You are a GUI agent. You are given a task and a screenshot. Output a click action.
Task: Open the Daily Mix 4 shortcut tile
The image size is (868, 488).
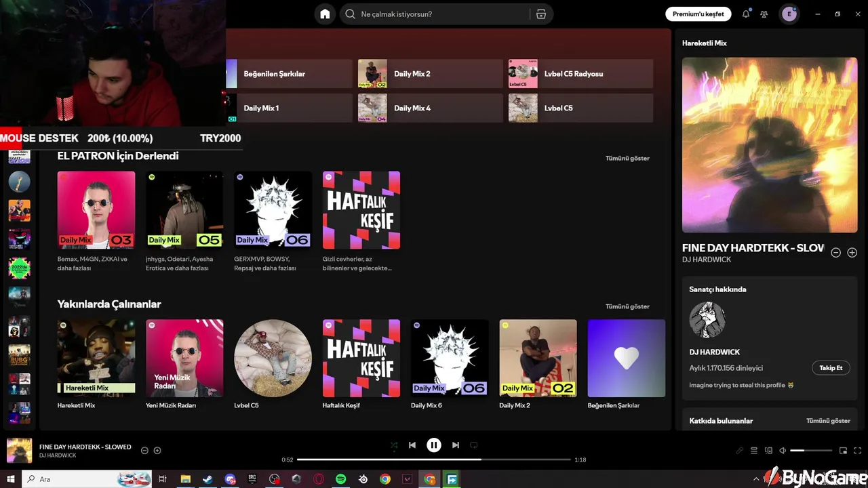pos(430,108)
